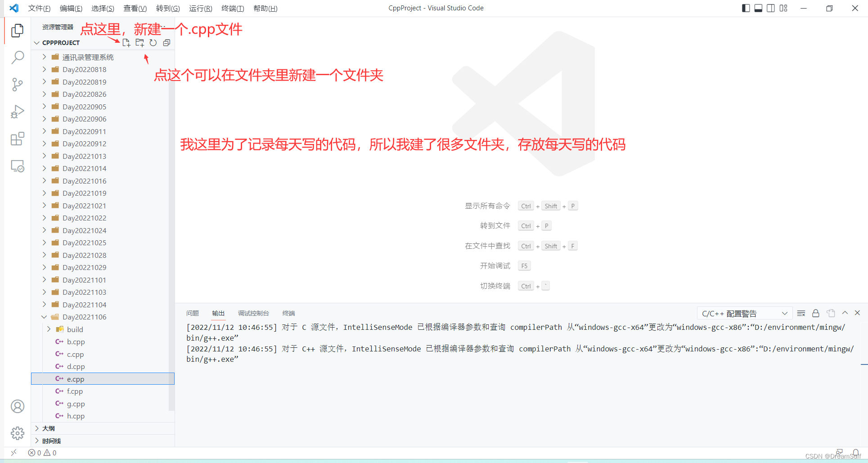The image size is (868, 463).
Task: Close the bottom panel
Action: tap(857, 313)
